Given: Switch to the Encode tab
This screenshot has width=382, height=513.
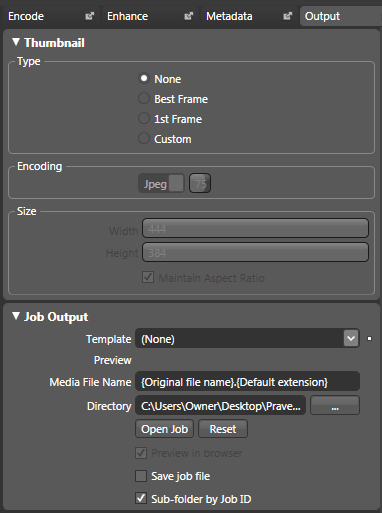Looking at the screenshot, I should coord(51,16).
